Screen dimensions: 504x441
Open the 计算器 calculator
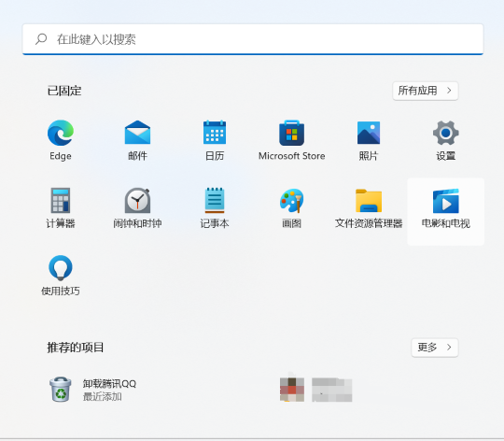click(x=61, y=207)
